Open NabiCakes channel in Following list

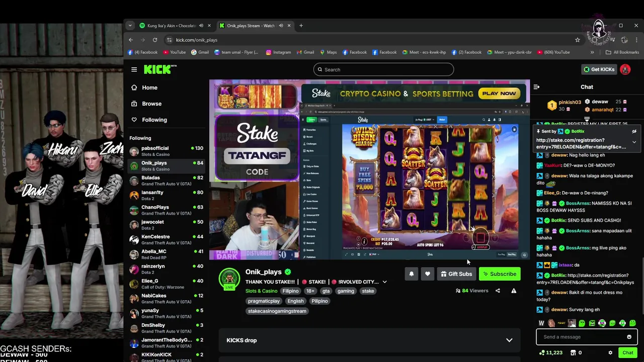(x=166, y=299)
